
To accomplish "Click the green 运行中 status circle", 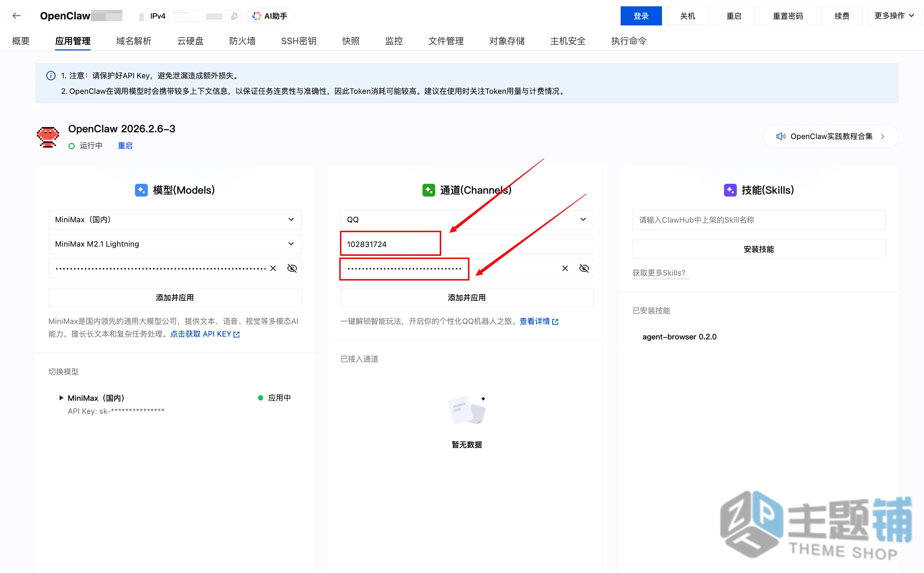I will [x=72, y=146].
